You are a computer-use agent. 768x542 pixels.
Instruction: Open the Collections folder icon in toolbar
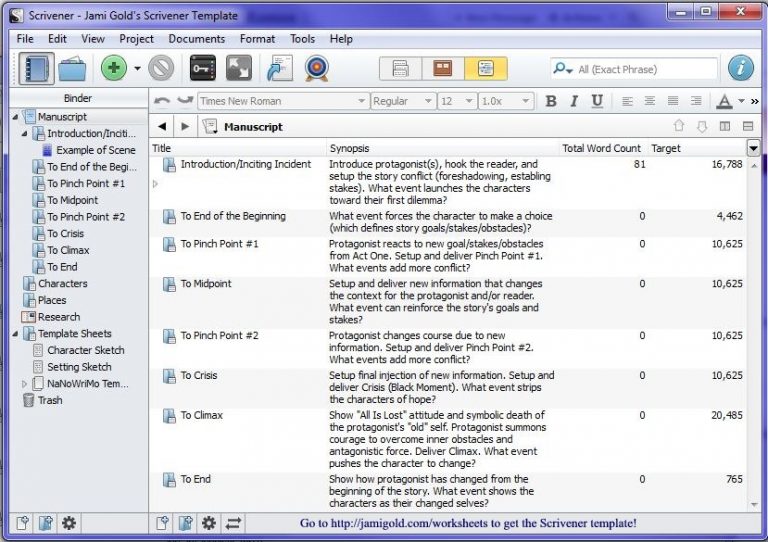tap(72, 69)
